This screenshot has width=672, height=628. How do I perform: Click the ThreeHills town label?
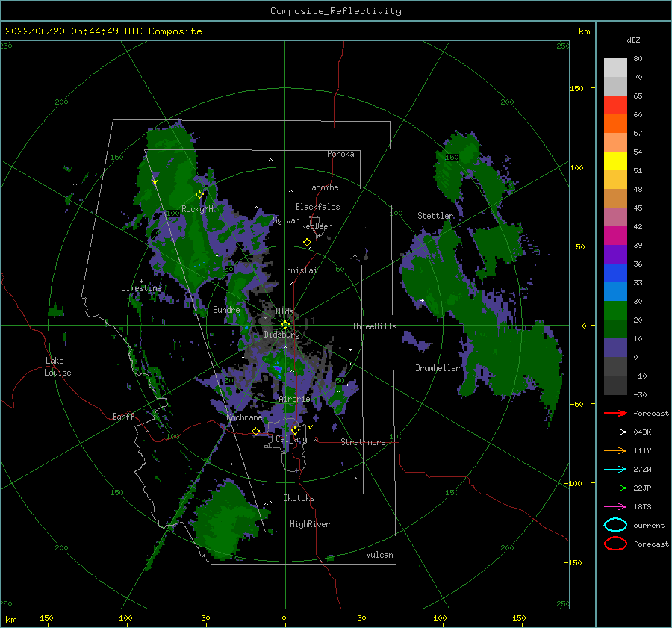[374, 326]
